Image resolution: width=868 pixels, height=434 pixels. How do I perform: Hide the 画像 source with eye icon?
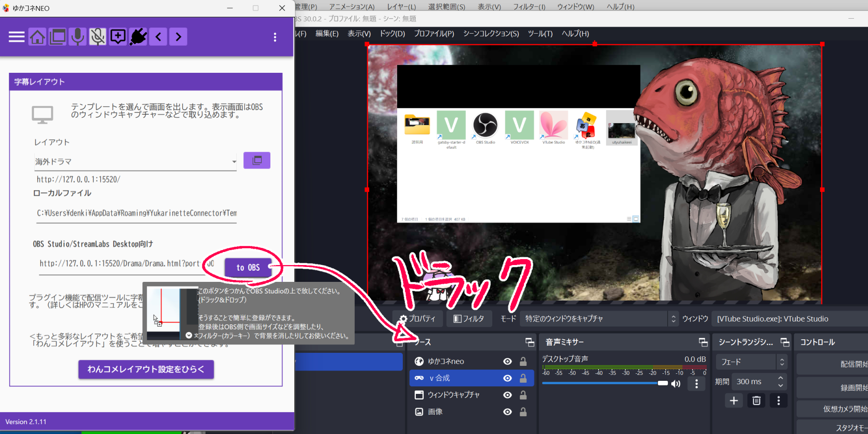pyautogui.click(x=508, y=412)
